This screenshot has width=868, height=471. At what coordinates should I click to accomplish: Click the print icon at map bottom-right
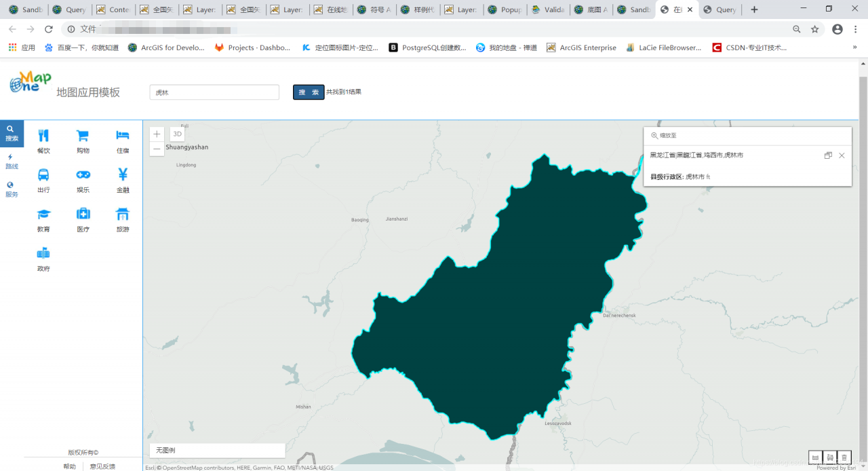pyautogui.click(x=829, y=457)
